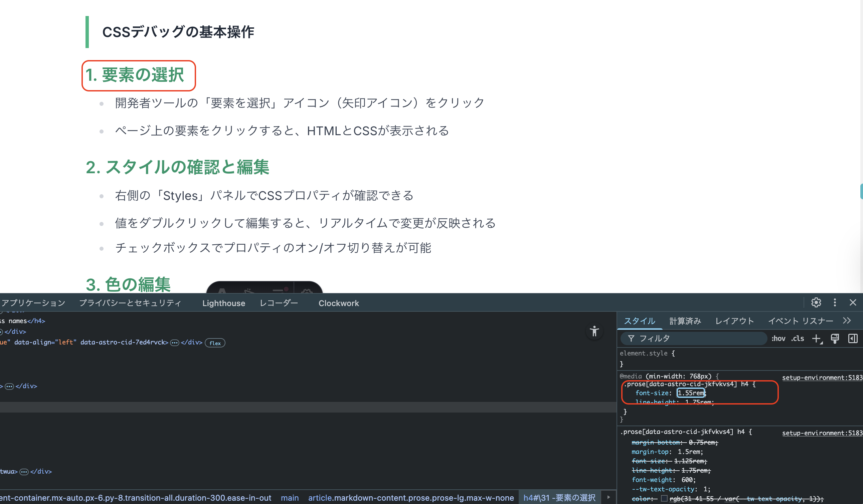Open DevTools settings gear
This screenshot has height=504, width=863.
[817, 302]
